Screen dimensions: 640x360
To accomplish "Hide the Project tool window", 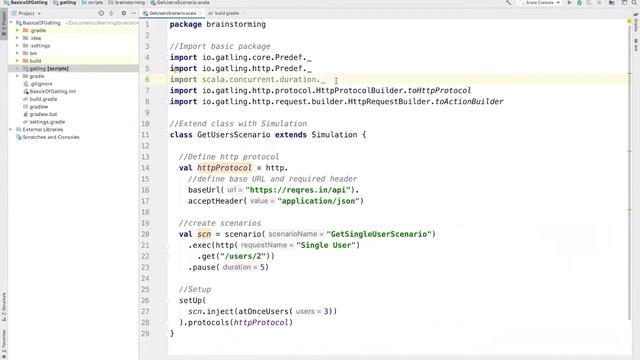I will 133,13.
